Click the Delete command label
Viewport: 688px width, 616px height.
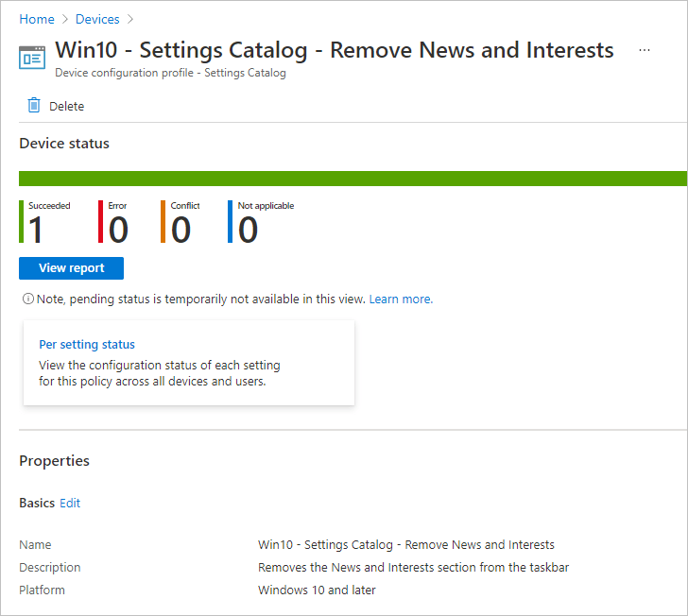[66, 106]
